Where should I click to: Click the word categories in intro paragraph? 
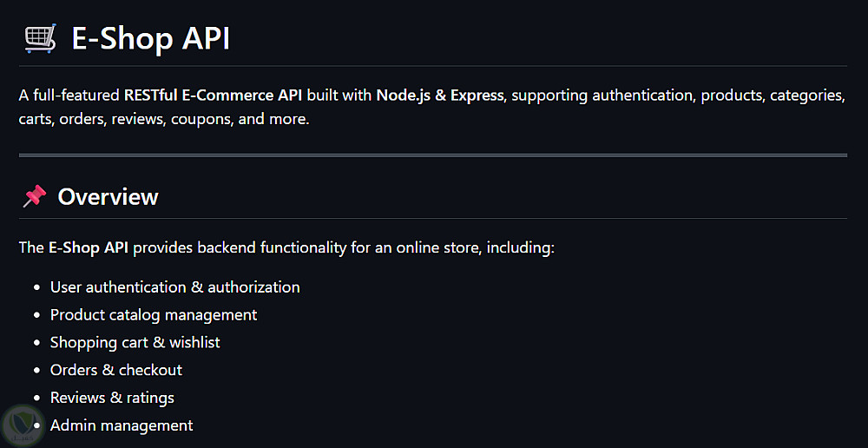[806, 95]
